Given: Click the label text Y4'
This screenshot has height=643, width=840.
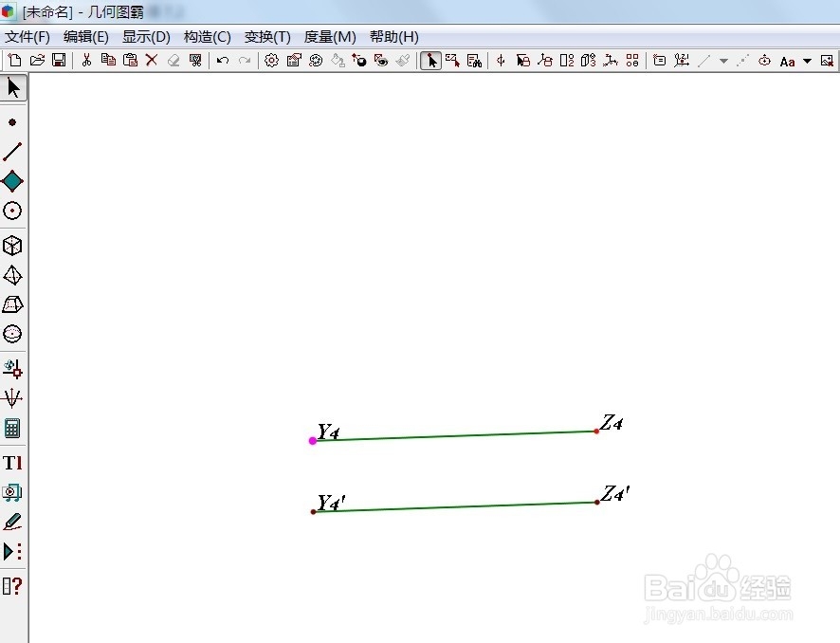Looking at the screenshot, I should click(332, 503).
